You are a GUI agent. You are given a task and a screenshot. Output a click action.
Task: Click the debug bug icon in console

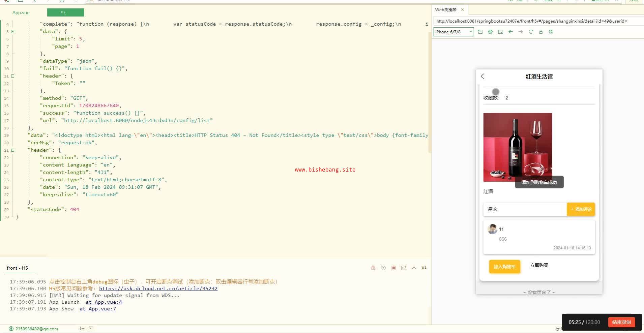pos(373,268)
